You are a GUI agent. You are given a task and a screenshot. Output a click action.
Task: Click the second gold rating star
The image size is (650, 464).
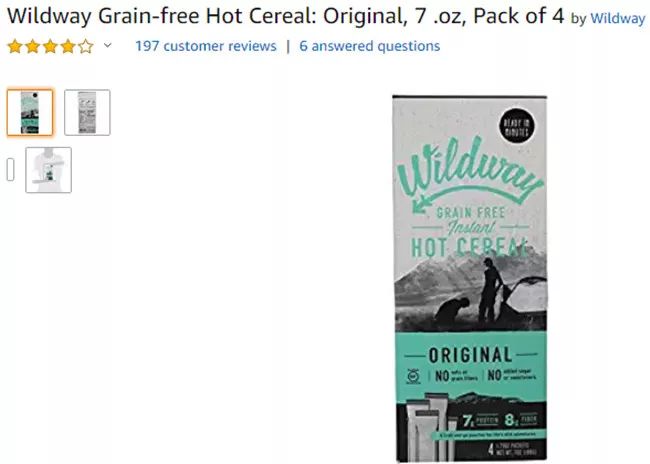(32, 46)
